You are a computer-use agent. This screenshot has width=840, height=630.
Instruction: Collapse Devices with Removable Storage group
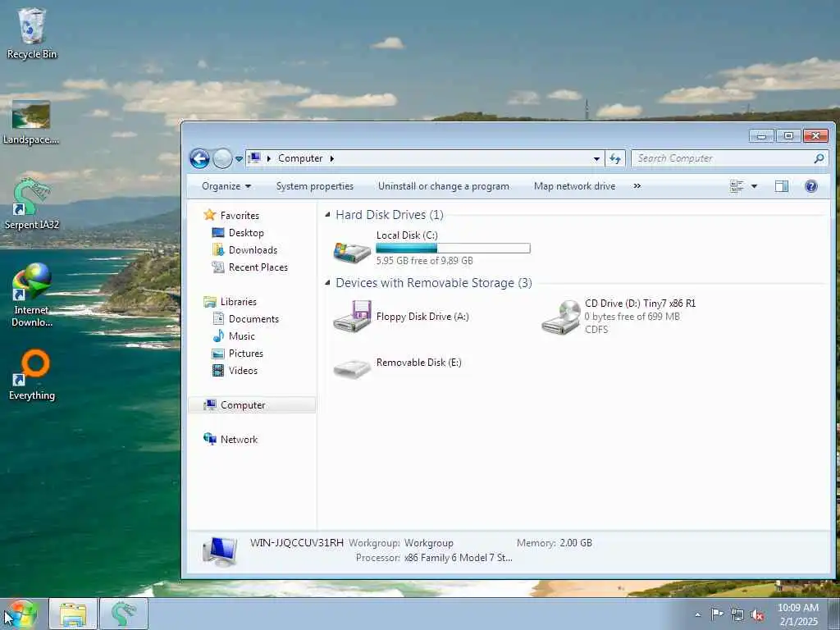coord(327,283)
